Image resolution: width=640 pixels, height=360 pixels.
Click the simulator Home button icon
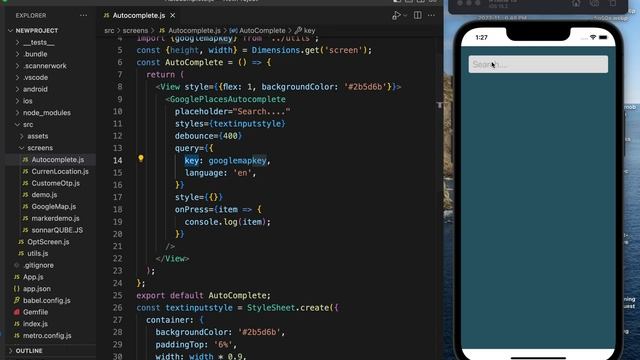(x=576, y=4)
